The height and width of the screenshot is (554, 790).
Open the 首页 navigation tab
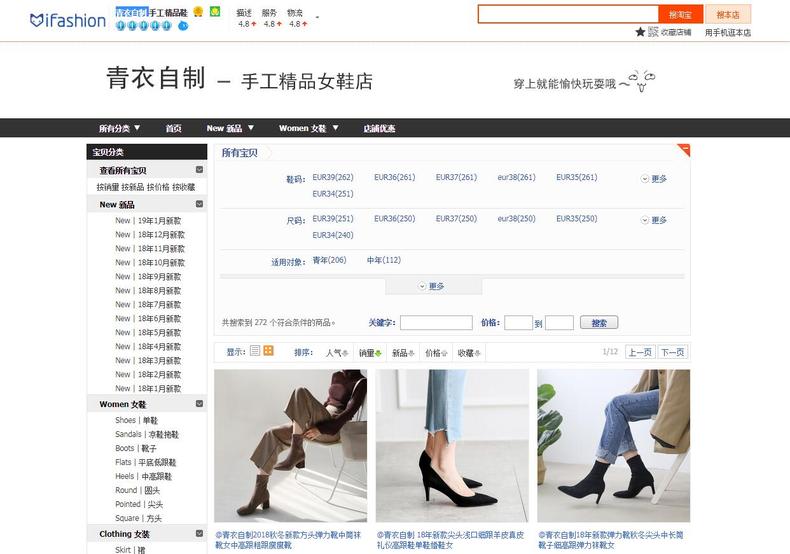click(173, 128)
